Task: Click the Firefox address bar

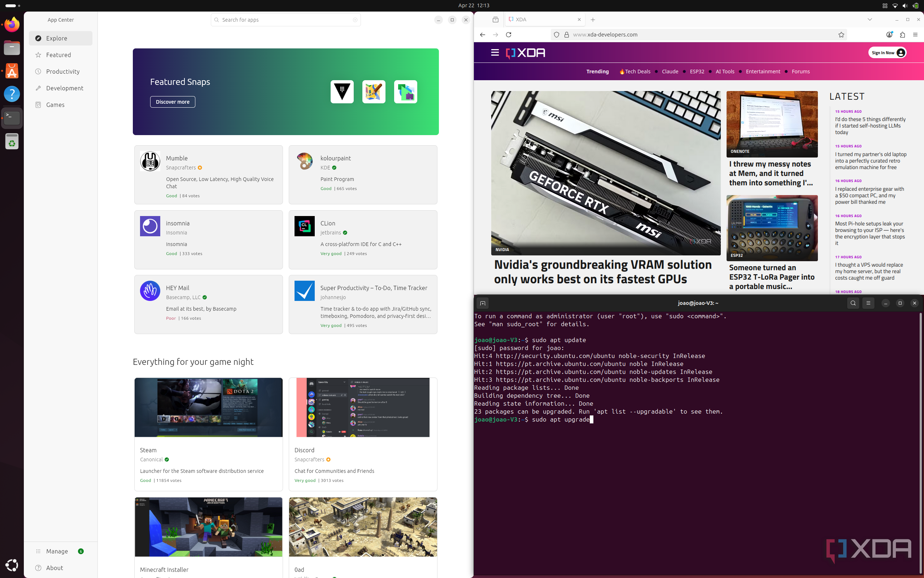Action: 699,35
